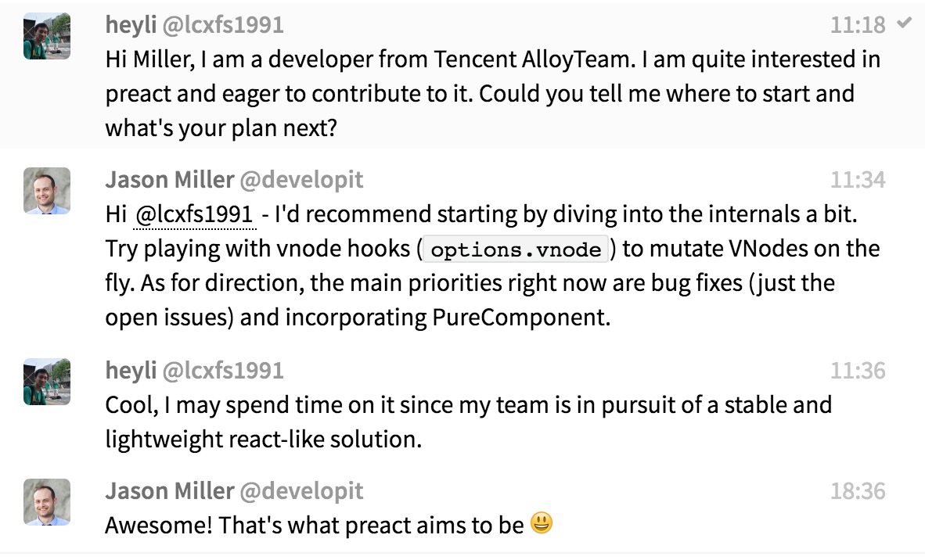Click the heyli display name on the 11:18 message
The height and width of the screenshot is (560, 925).
click(x=131, y=25)
